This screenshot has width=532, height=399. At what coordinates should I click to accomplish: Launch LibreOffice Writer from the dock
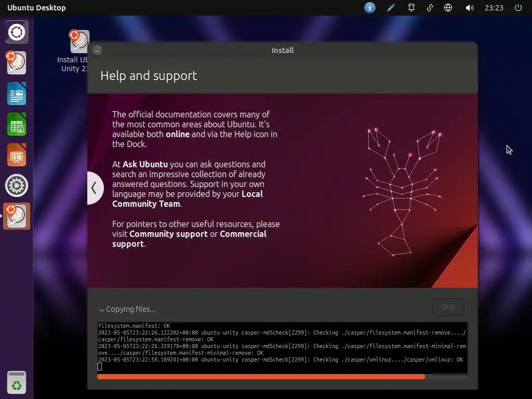(17, 94)
